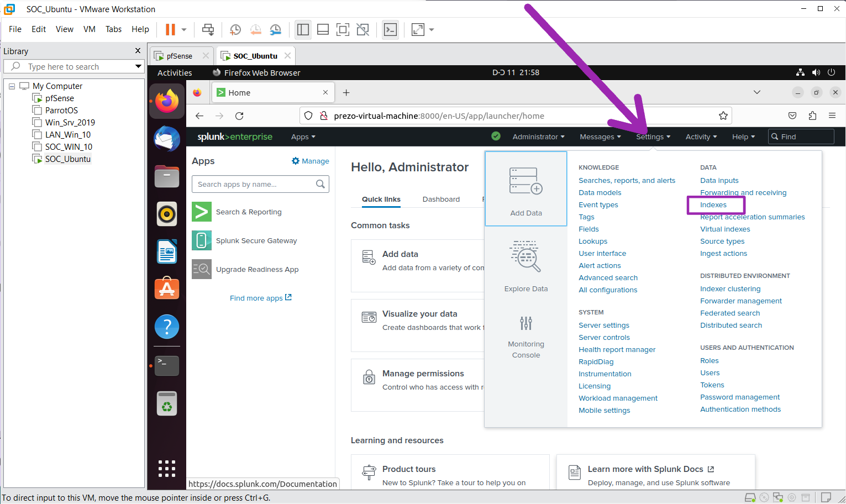Open the VMware View menu
This screenshot has height=504, width=846.
(x=64, y=29)
